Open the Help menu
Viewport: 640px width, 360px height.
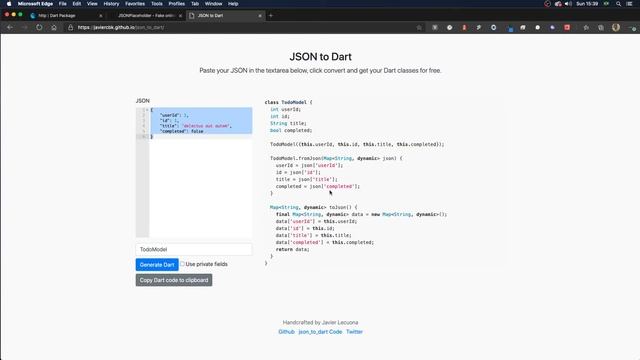(x=233, y=4)
